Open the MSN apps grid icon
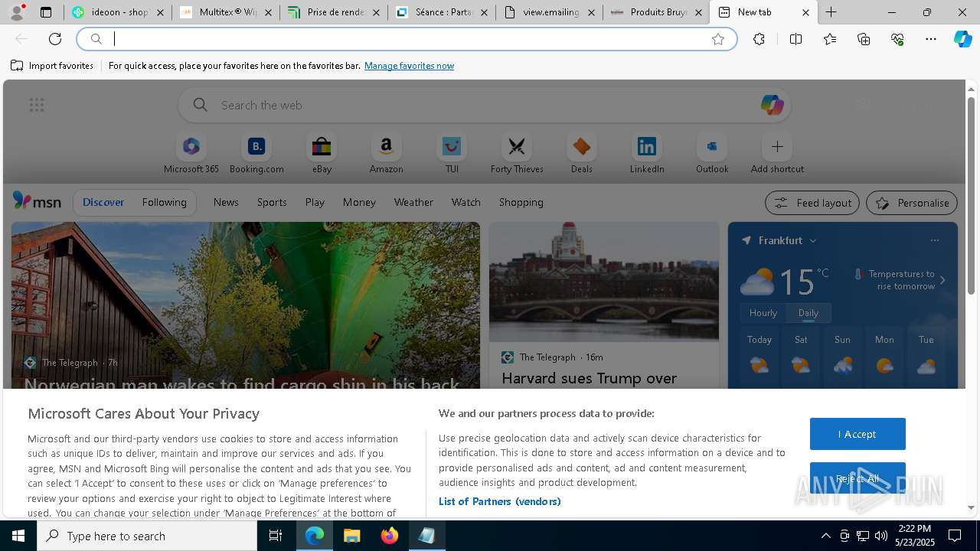This screenshot has width=980, height=551. tap(37, 105)
